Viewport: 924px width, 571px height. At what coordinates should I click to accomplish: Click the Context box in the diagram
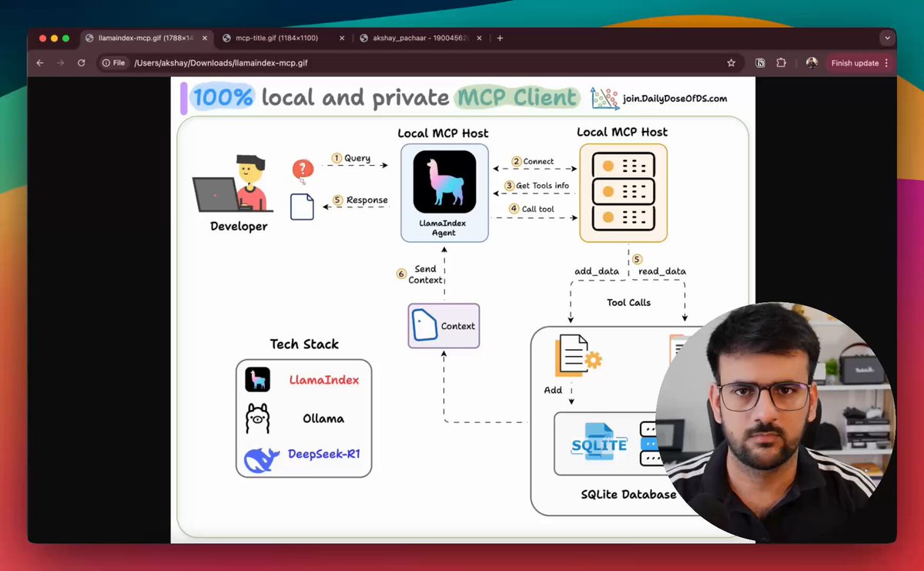444,325
